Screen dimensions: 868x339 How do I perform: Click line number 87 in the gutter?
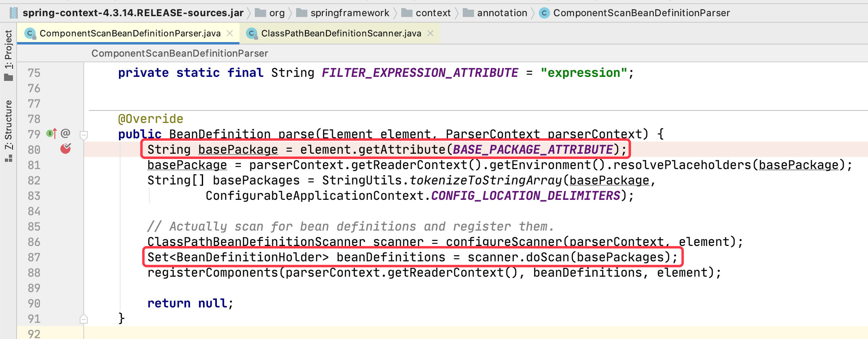click(x=34, y=257)
